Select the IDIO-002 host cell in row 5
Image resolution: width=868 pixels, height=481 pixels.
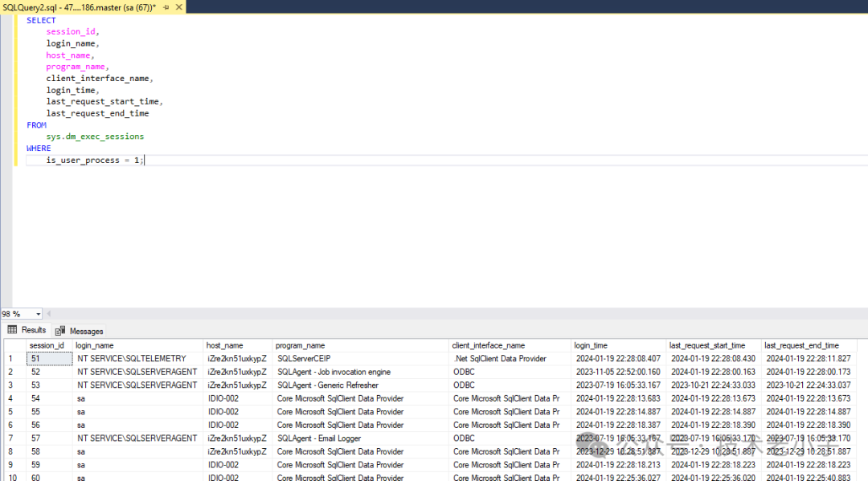238,412
